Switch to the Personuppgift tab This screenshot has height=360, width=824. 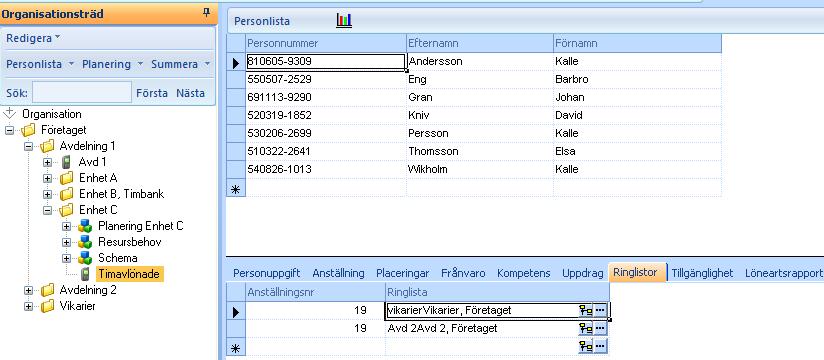(x=266, y=273)
